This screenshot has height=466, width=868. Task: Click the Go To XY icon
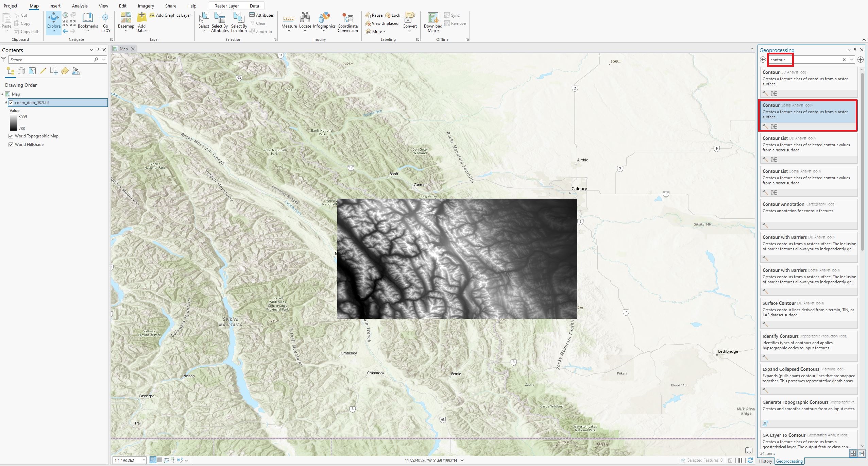pyautogui.click(x=105, y=18)
